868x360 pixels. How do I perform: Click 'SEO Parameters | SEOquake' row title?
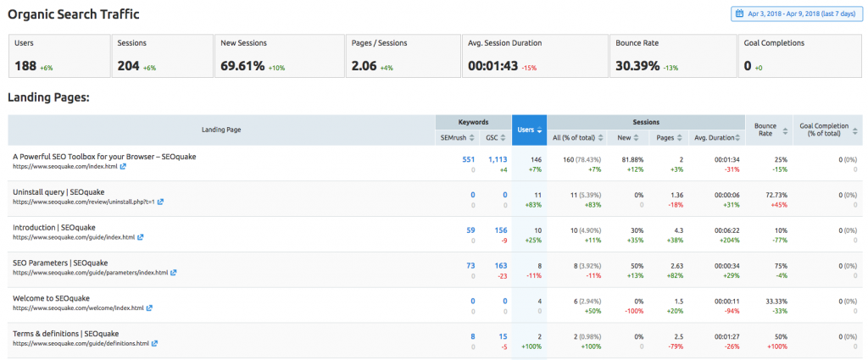[x=60, y=263]
